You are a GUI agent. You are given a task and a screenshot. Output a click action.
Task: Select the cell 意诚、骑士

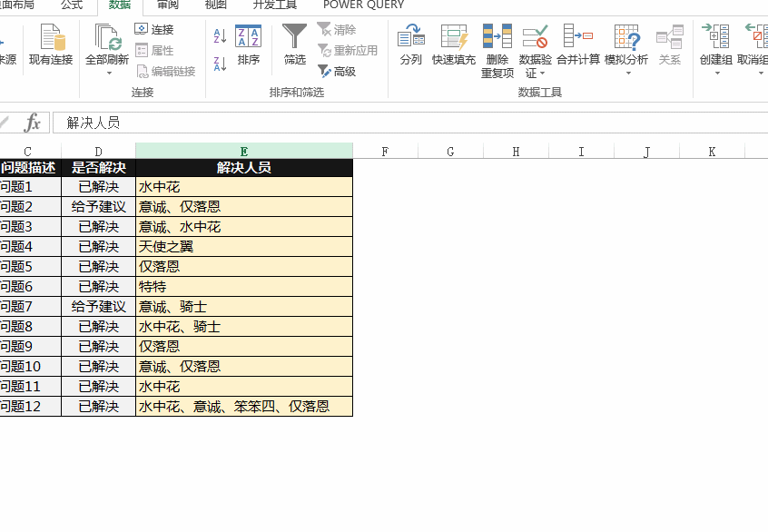pos(244,307)
